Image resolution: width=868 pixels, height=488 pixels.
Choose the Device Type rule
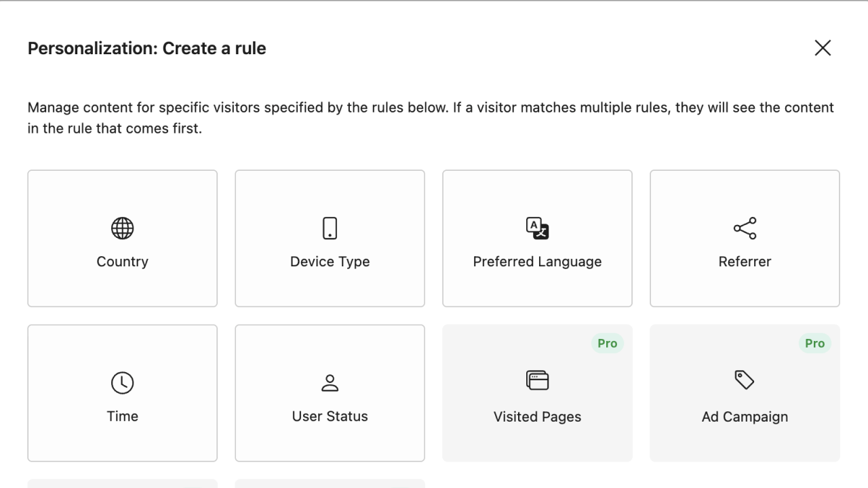pos(330,238)
